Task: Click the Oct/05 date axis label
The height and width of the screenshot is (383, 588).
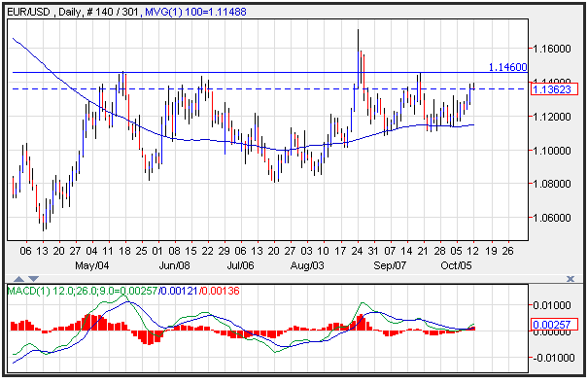Action: (456, 265)
